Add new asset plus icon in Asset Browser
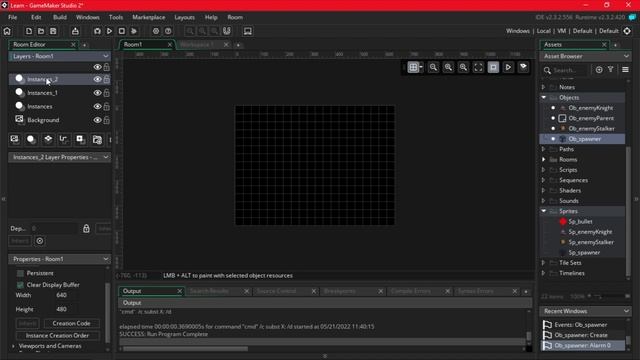This screenshot has height=360, width=640. [599, 70]
